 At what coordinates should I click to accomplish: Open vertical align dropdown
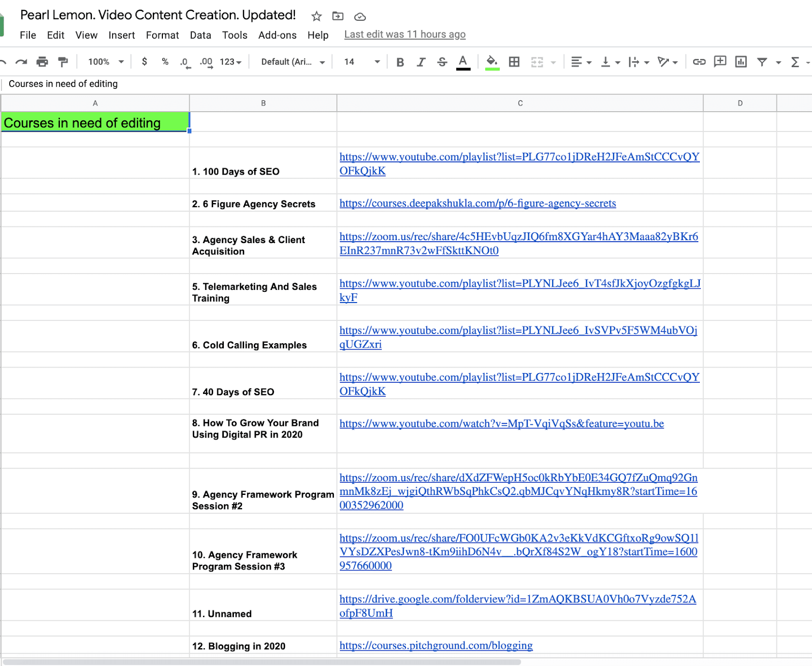611,62
